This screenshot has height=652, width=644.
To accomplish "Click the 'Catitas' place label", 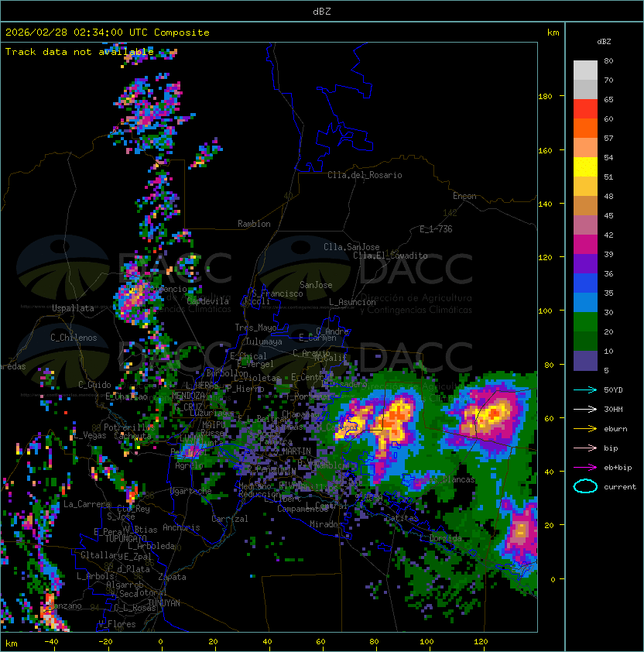I will pos(401,518).
